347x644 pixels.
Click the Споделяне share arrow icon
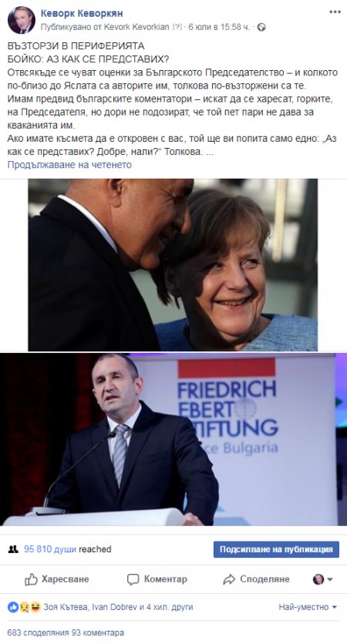pyautogui.click(x=228, y=579)
